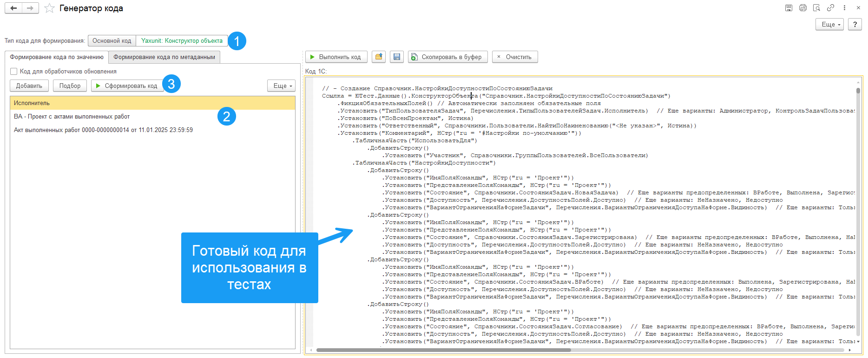
Task: Click the Добавить button
Action: (29, 86)
